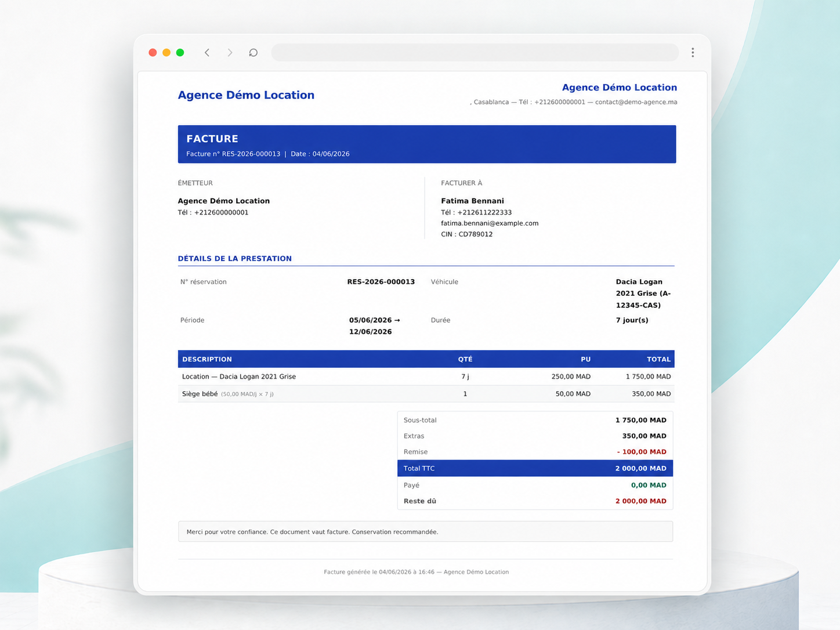Click the Total TTC 2 000,00 MAD row
The width and height of the screenshot is (840, 630).
(535, 469)
